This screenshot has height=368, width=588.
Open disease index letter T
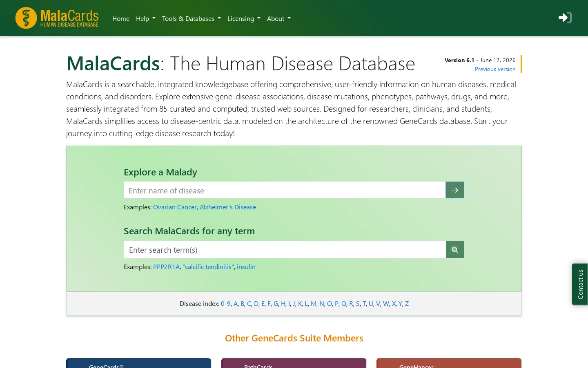point(364,303)
